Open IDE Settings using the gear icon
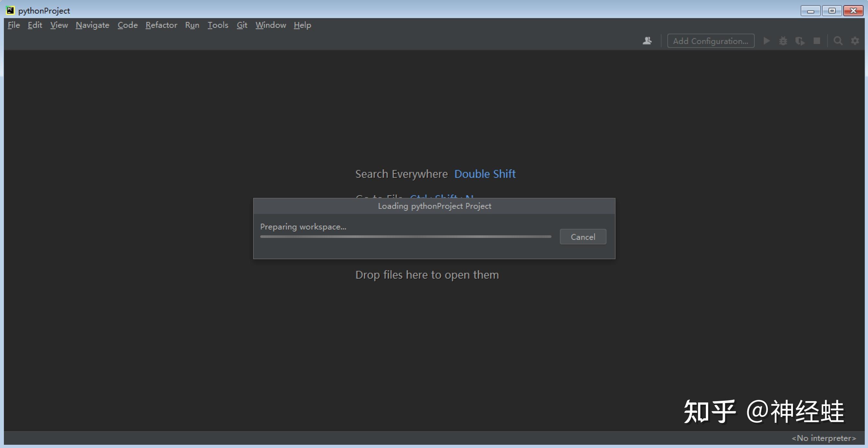The height and width of the screenshot is (448, 868). [855, 41]
